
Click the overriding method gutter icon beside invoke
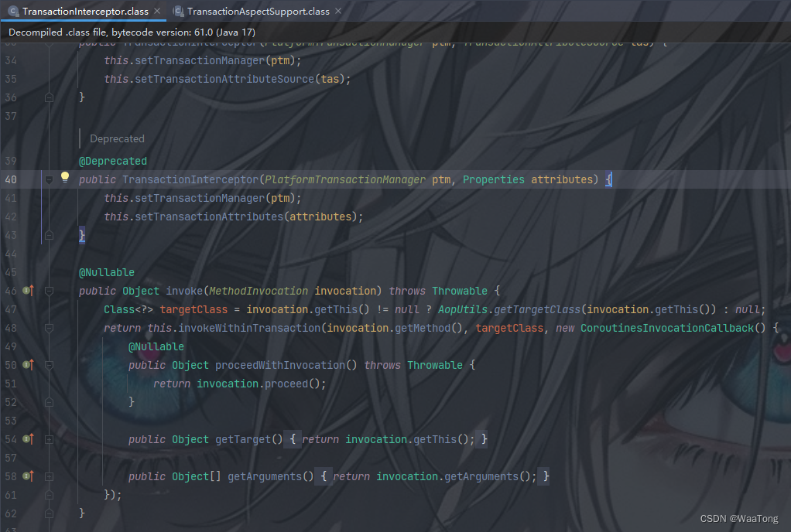tap(27, 290)
